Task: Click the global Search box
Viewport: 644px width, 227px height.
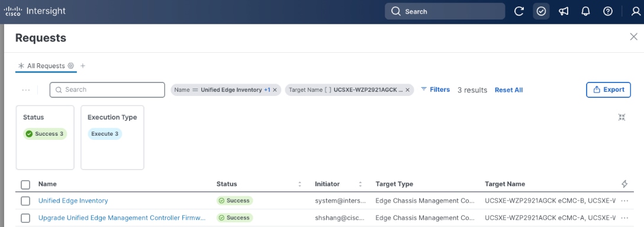Action: pos(445,11)
